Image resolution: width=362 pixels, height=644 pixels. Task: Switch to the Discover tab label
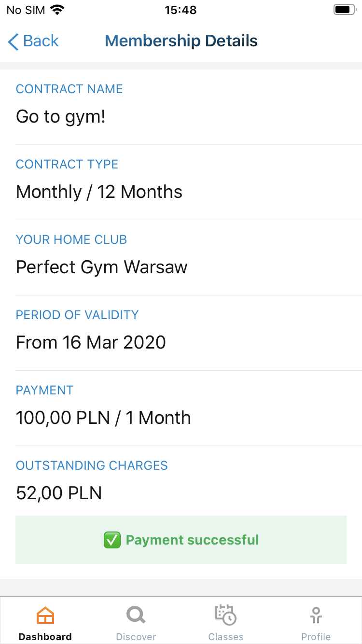(x=136, y=637)
